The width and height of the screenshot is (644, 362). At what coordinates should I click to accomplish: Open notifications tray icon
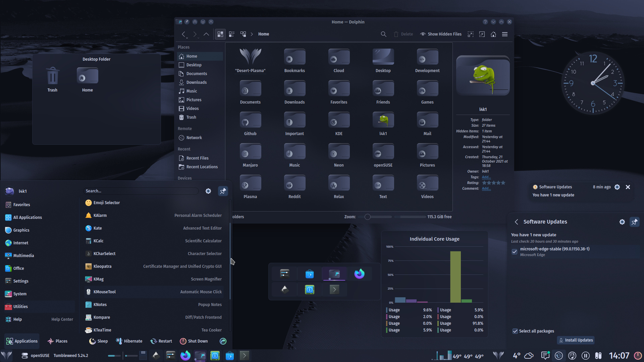545,355
